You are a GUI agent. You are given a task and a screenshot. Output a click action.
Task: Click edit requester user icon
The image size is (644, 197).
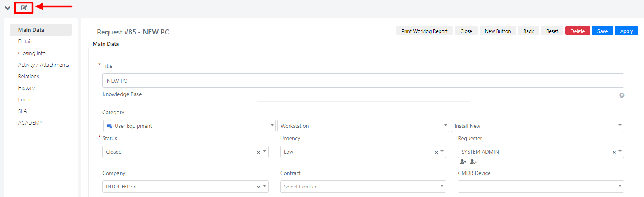(x=473, y=162)
